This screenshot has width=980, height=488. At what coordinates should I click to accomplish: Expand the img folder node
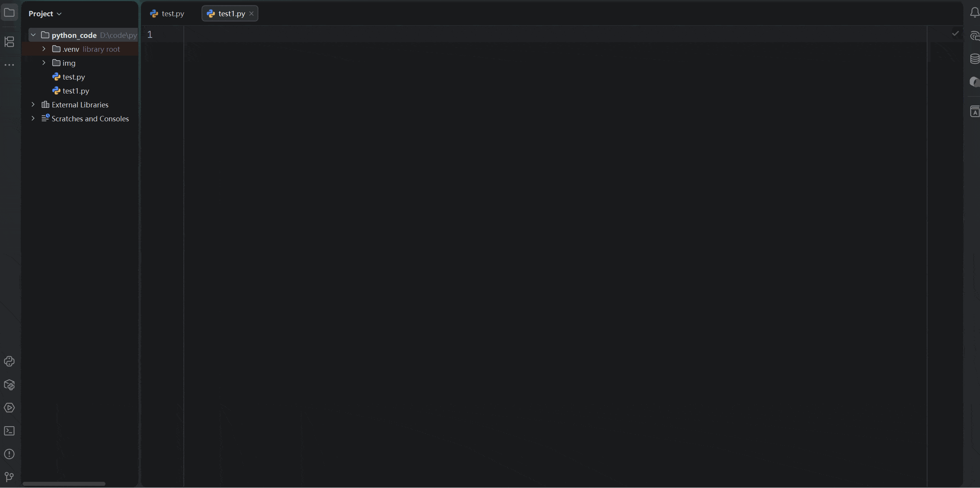[x=44, y=63]
